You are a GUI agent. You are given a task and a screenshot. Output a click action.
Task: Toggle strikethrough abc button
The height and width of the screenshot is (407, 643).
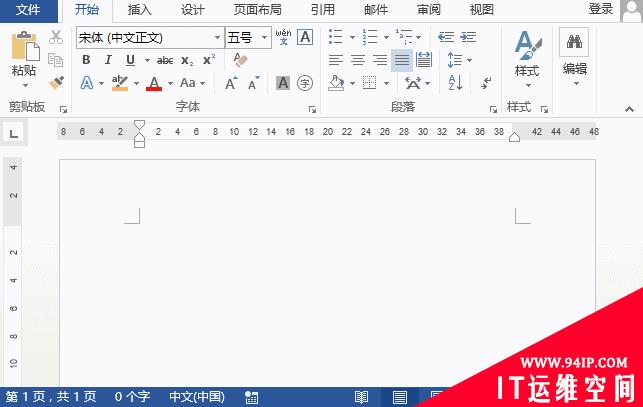[165, 61]
